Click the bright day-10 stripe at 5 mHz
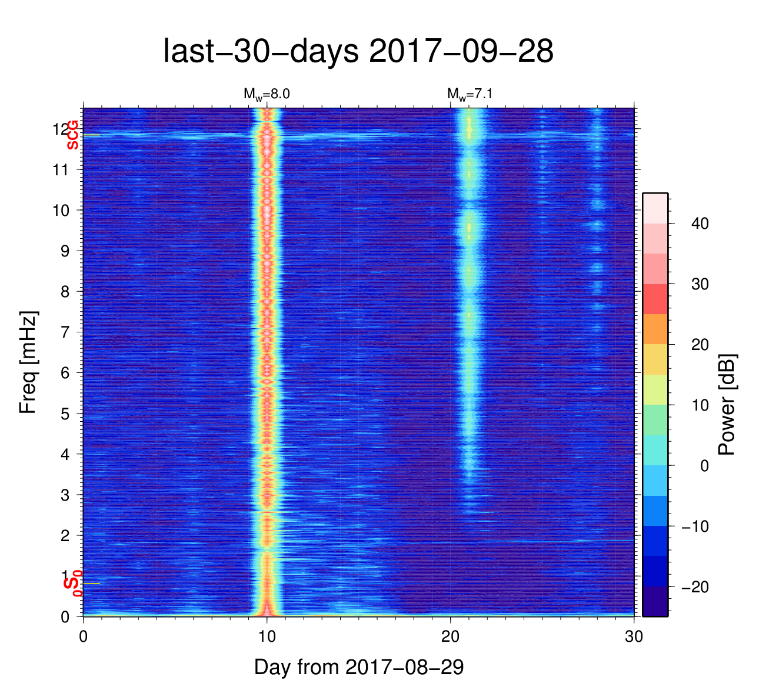Image resolution: width=759 pixels, height=700 pixels. pos(267,414)
